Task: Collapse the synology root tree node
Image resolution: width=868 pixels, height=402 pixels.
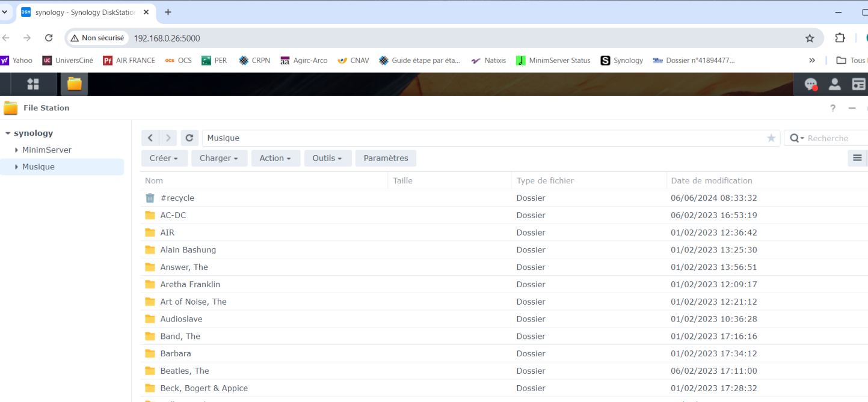Action: 8,133
